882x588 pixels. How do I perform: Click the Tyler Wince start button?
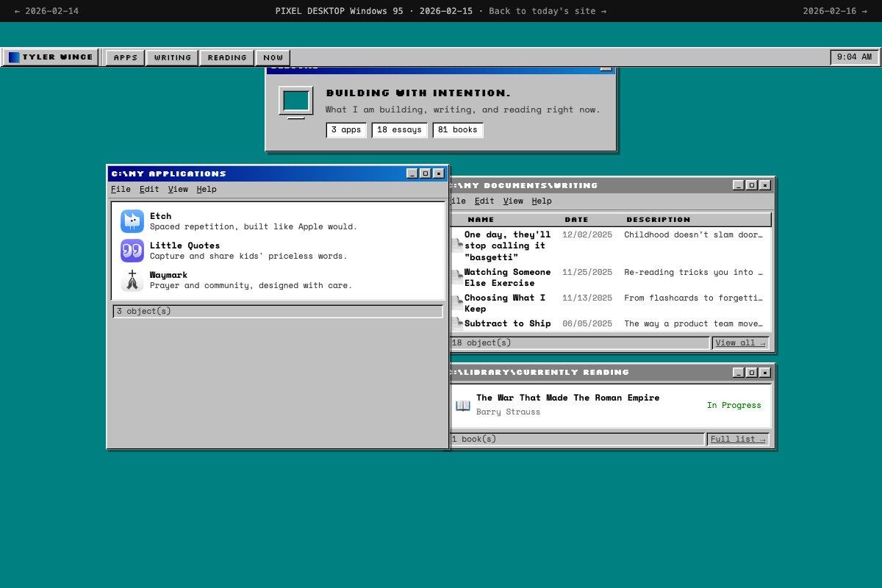[51, 57]
